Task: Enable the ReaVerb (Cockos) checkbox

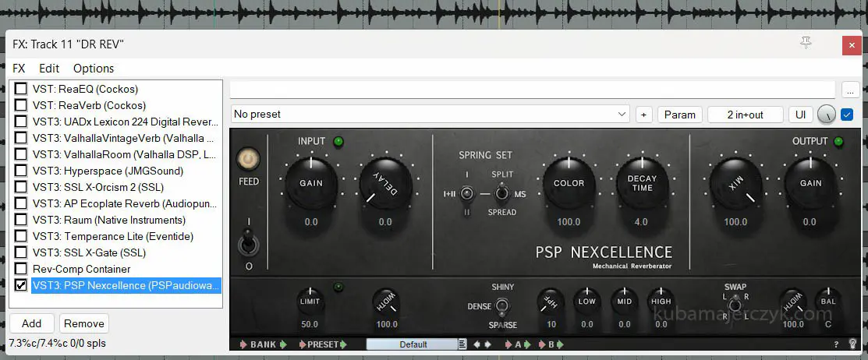Action: pos(21,105)
